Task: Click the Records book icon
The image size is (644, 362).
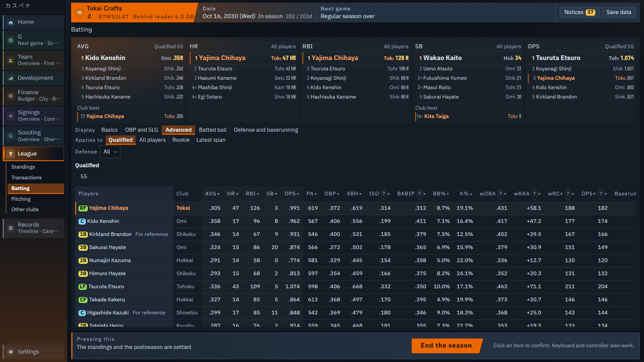Action: [11, 228]
